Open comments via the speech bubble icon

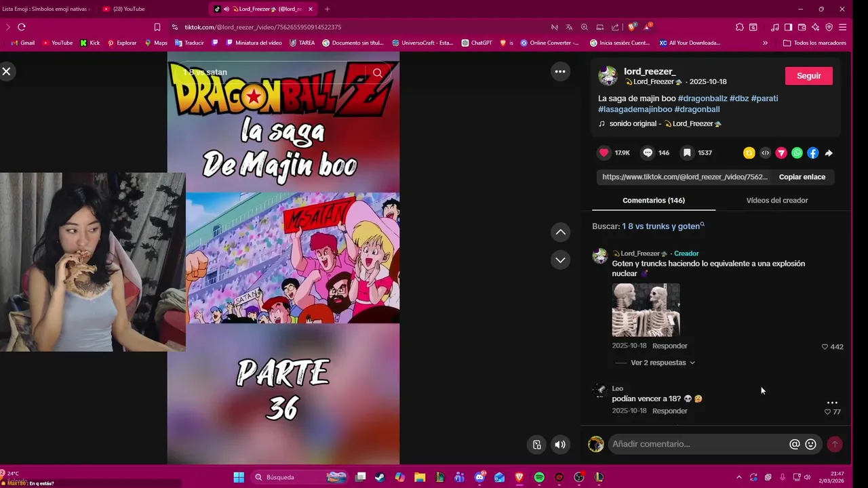click(648, 153)
